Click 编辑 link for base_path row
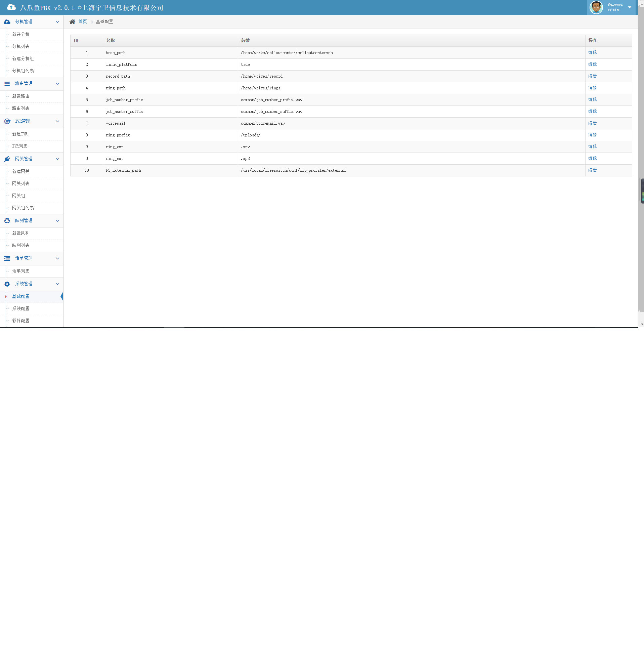 click(x=592, y=53)
